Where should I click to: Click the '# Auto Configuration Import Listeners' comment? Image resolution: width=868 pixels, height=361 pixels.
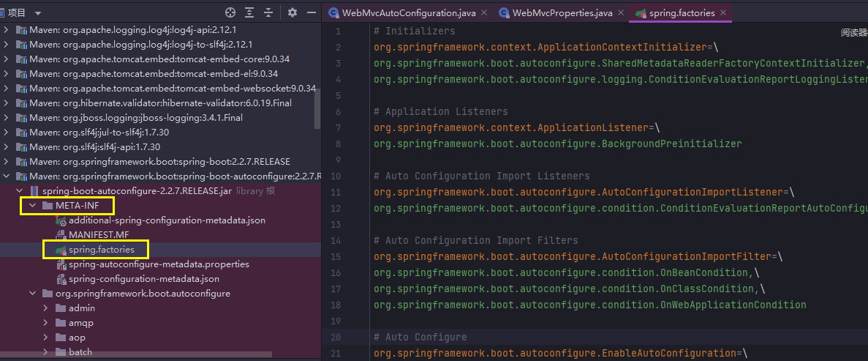pos(482,176)
